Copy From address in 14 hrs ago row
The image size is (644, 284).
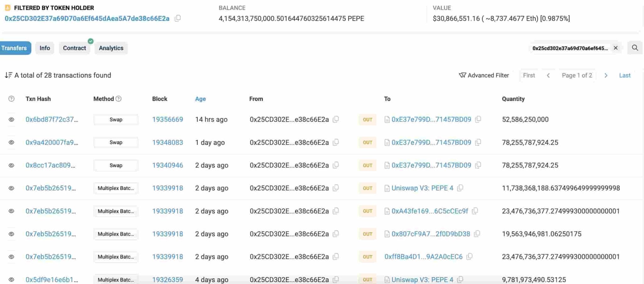pyautogui.click(x=336, y=119)
